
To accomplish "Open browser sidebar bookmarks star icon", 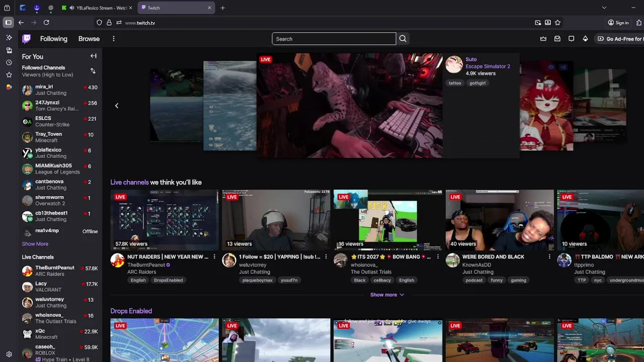I will tap(9, 75).
